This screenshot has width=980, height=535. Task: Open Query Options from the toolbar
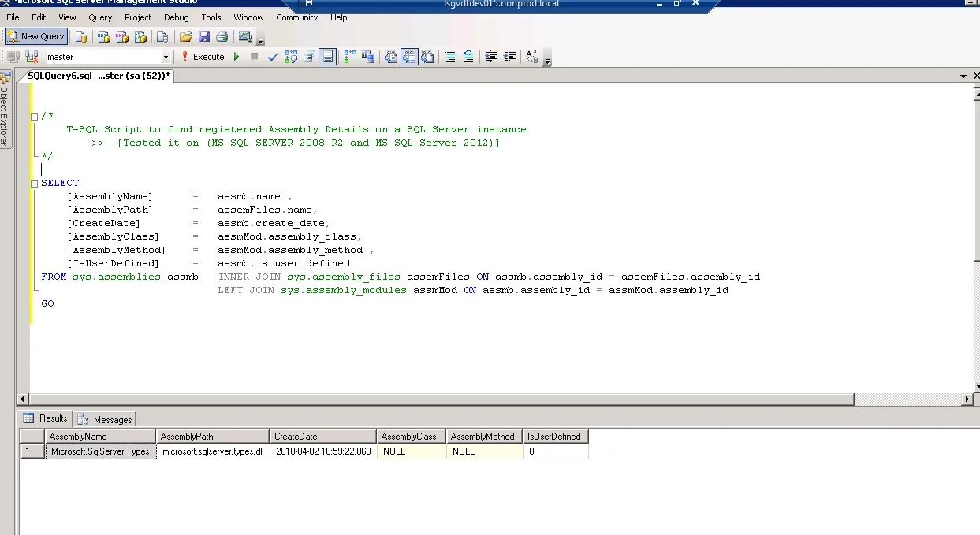[310, 57]
